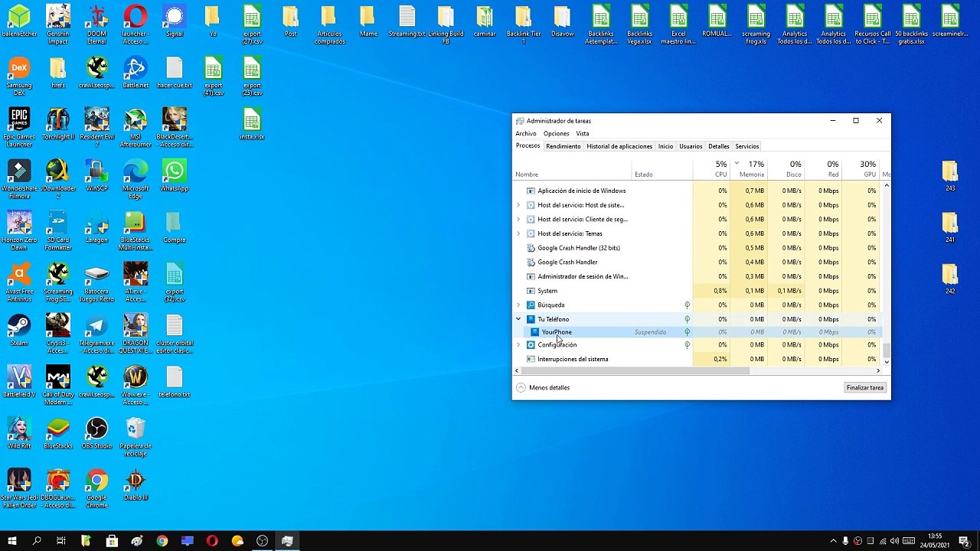Select the Google Crash Handler (32 bits) process
Viewport: 980px width, 551px height.
(x=697, y=248)
